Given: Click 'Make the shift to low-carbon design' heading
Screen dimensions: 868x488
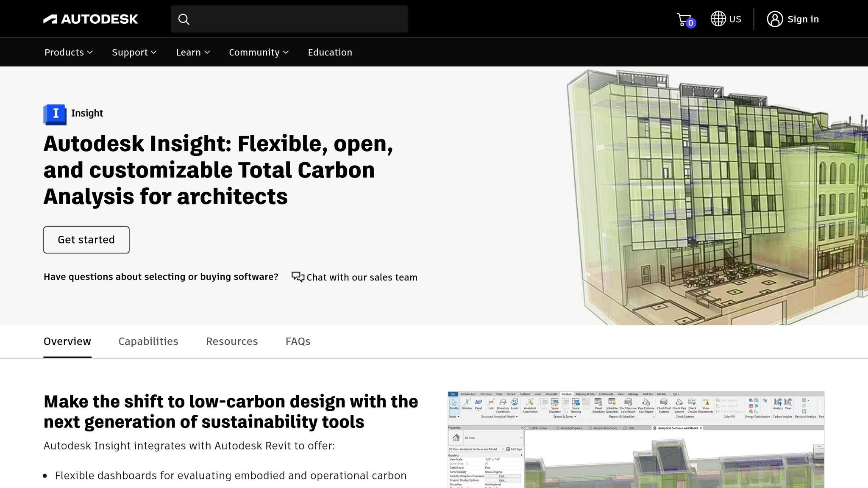Looking at the screenshot, I should coord(231,412).
